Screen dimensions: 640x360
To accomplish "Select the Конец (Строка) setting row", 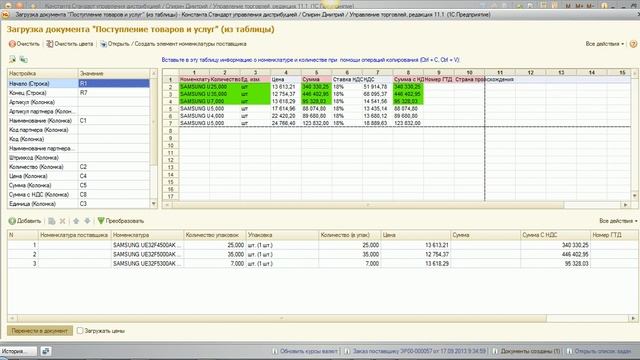I will (x=79, y=93).
